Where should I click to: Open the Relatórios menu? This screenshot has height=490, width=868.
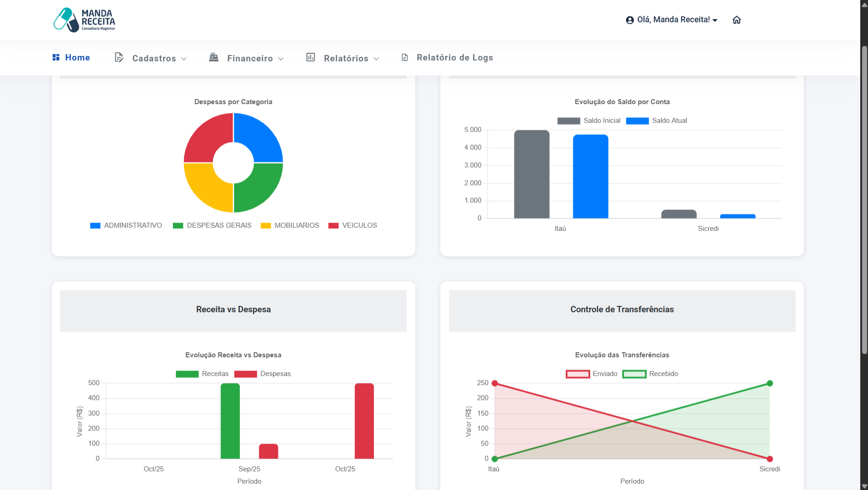click(346, 58)
